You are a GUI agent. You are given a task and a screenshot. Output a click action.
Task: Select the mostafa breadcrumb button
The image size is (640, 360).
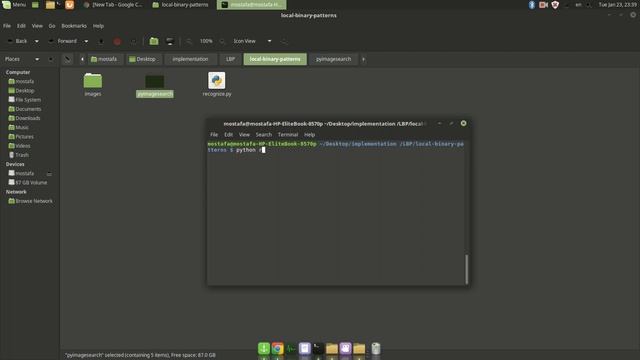tap(104, 59)
